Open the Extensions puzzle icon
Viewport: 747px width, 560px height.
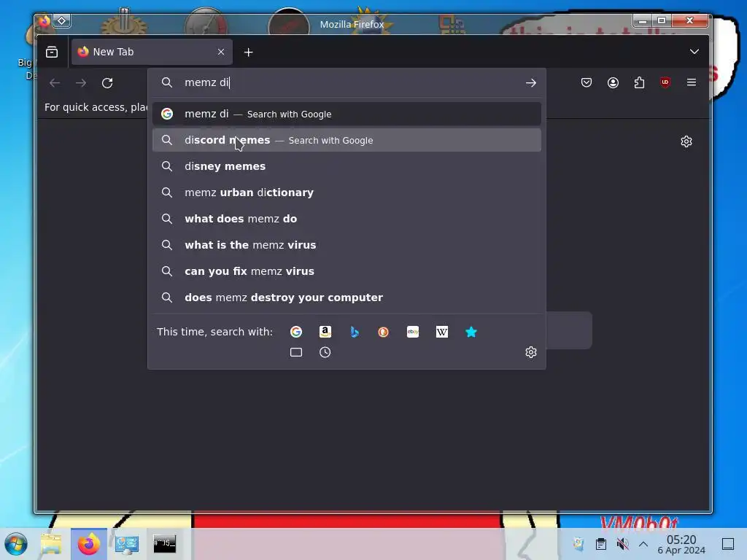click(x=639, y=83)
